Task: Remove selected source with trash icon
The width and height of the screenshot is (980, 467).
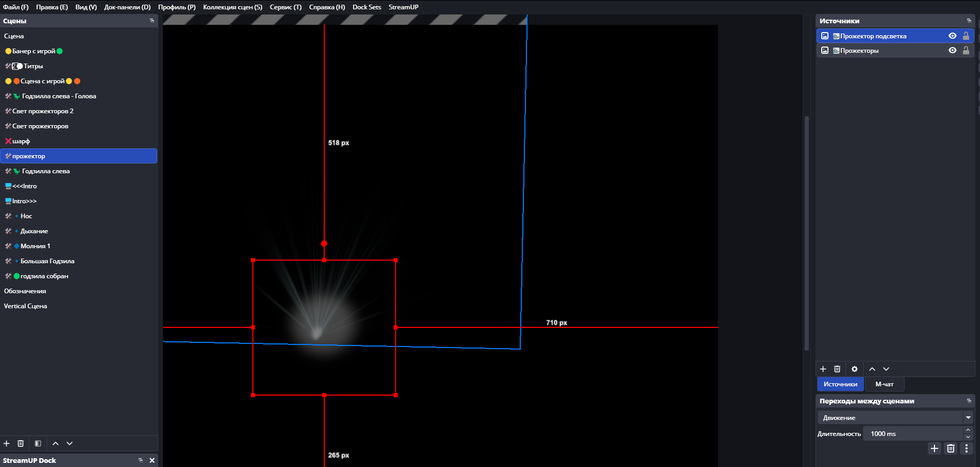Action: (837, 369)
